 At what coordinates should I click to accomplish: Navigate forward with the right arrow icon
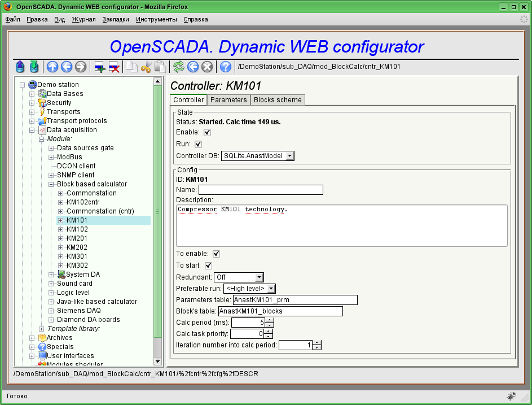[81, 67]
